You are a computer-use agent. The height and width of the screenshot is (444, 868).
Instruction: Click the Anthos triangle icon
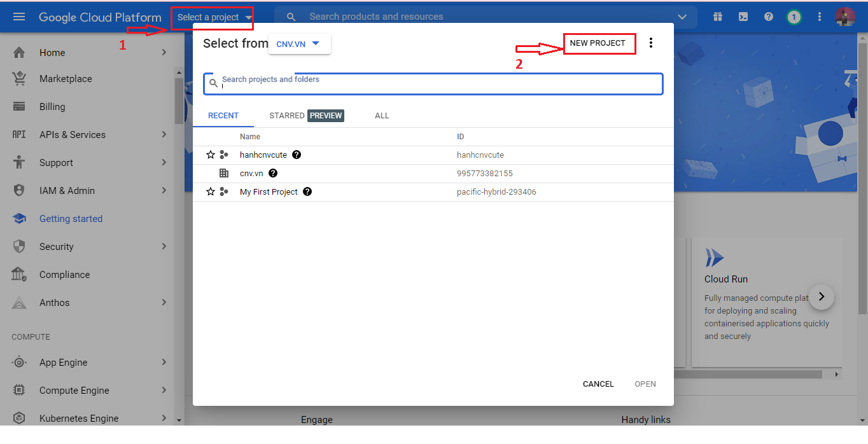tap(19, 303)
